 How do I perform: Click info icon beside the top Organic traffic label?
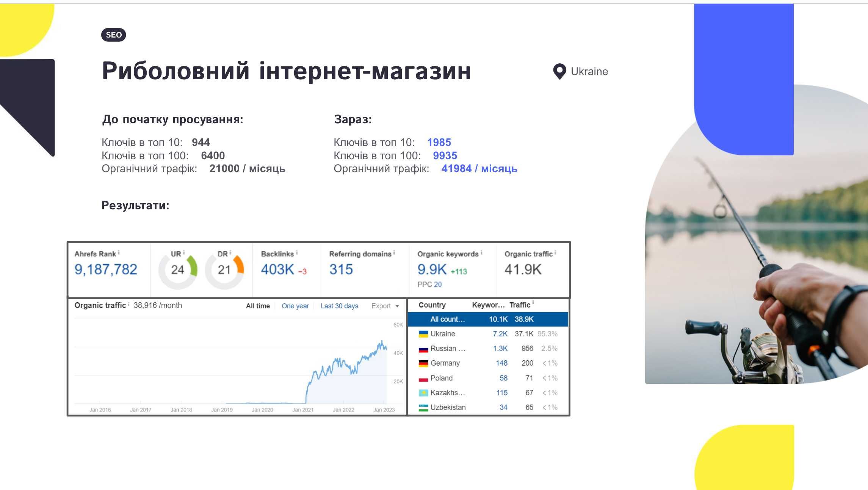(555, 252)
